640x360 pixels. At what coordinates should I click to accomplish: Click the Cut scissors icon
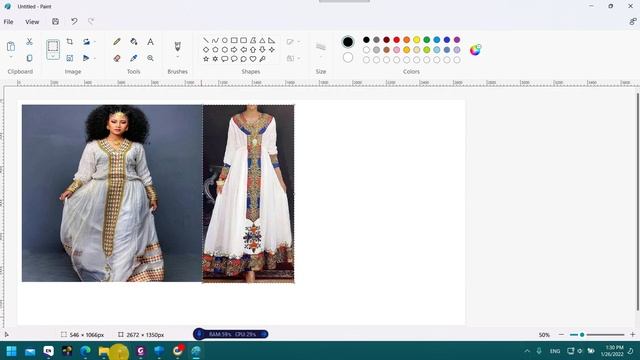point(29,42)
